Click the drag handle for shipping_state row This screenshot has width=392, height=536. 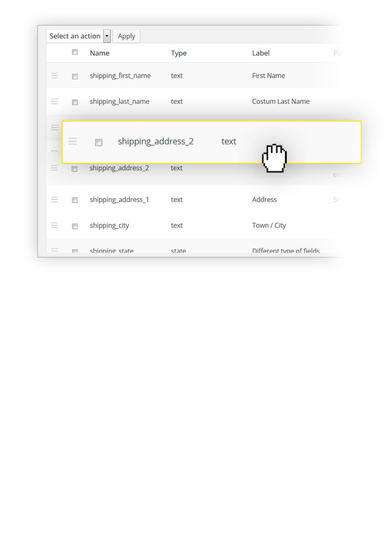[55, 250]
